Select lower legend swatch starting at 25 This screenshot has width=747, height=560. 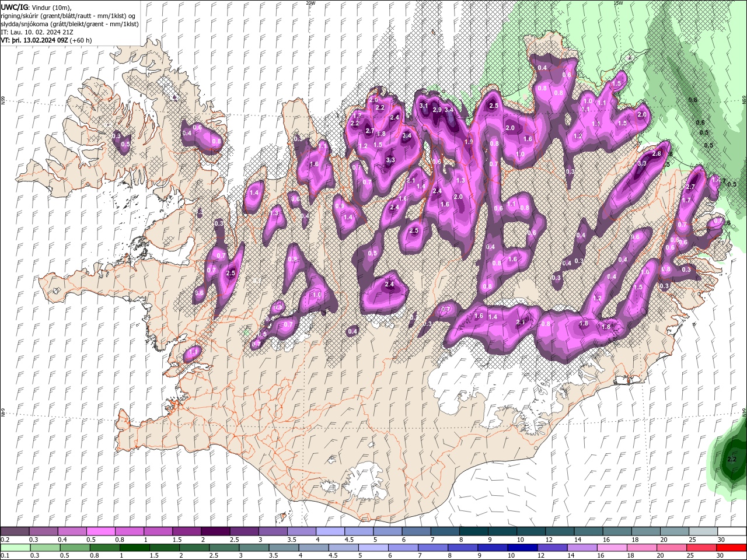coord(701,548)
